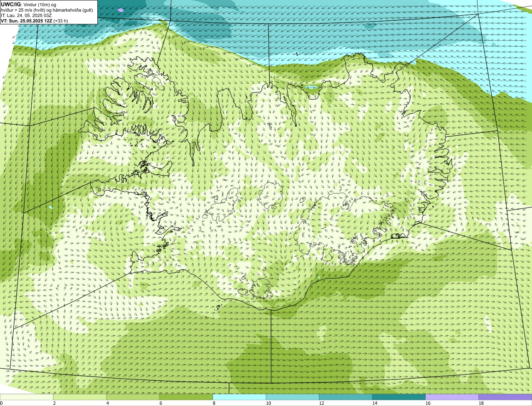This screenshot has height=406, width=532.
Task: Click the "10" label on the color scale
Action: pos(268,403)
